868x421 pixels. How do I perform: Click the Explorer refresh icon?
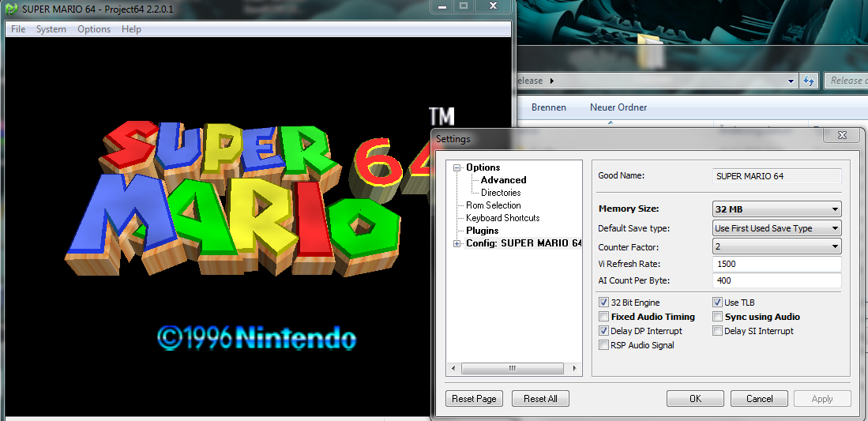809,81
